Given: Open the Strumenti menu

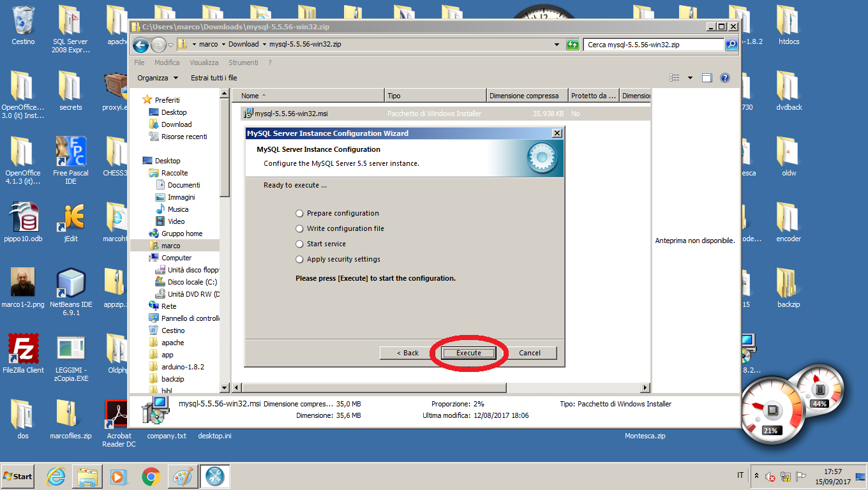Looking at the screenshot, I should tap(243, 63).
